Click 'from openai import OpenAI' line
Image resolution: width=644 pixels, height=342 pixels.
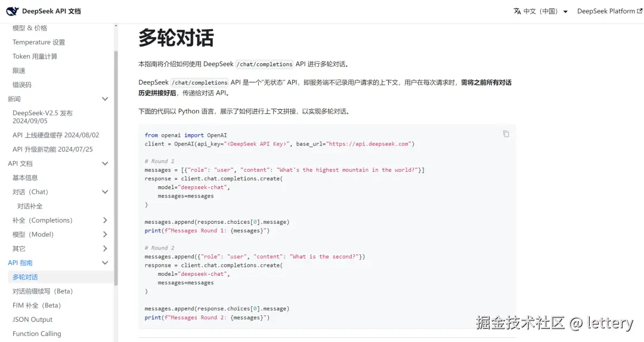185,135
